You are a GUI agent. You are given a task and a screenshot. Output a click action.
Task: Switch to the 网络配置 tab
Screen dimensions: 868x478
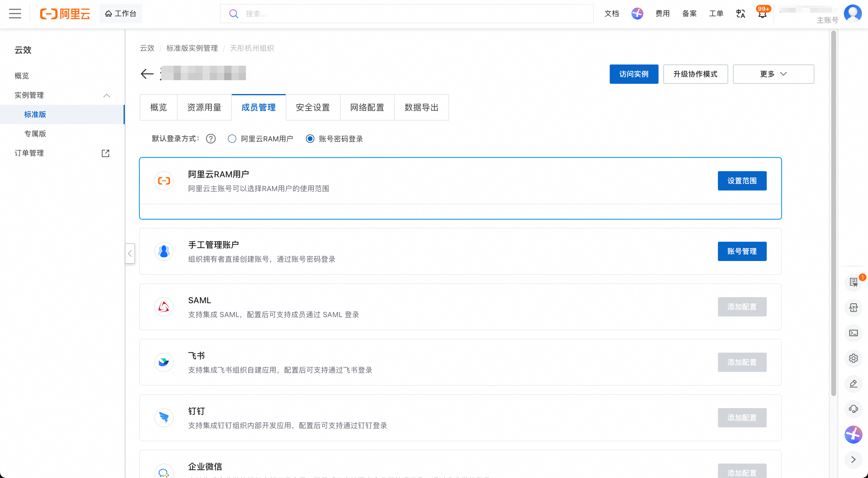pyautogui.click(x=367, y=108)
